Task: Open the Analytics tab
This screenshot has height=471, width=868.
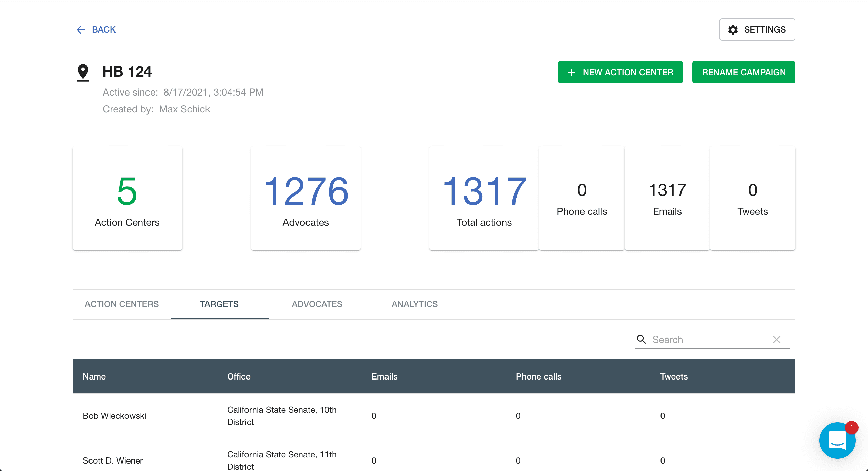Action: [x=415, y=304]
